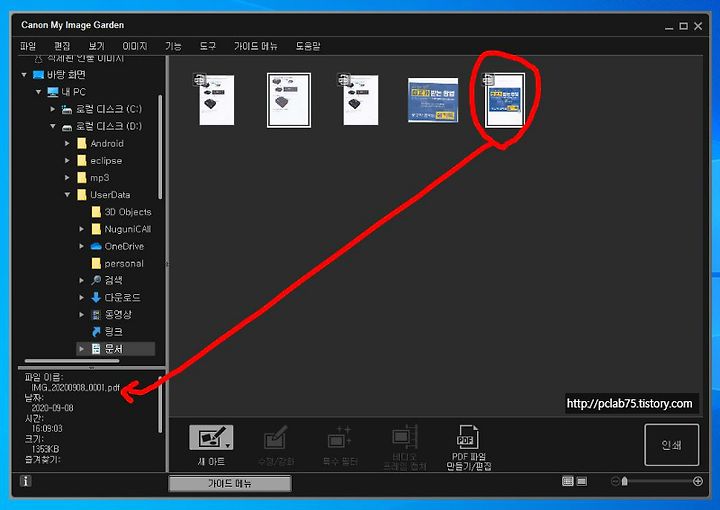The width and height of the screenshot is (720, 510).
Task: Open the 3D Objects folder
Action: point(121,212)
